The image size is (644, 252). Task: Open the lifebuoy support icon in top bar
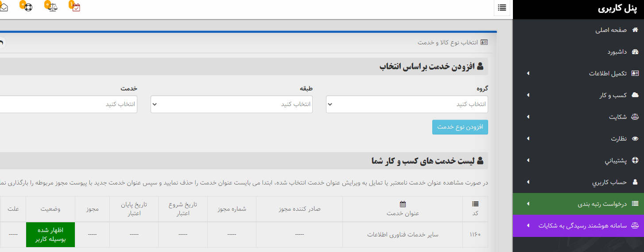pyautogui.click(x=27, y=7)
